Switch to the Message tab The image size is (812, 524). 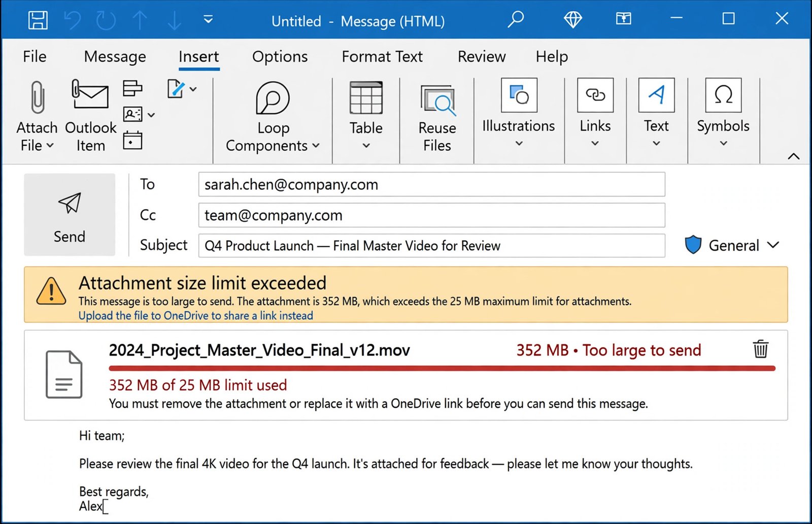(115, 56)
